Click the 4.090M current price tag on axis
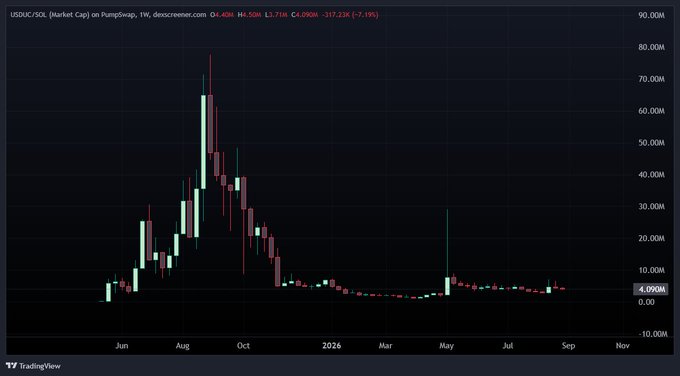The width and height of the screenshot is (680, 376). (651, 289)
